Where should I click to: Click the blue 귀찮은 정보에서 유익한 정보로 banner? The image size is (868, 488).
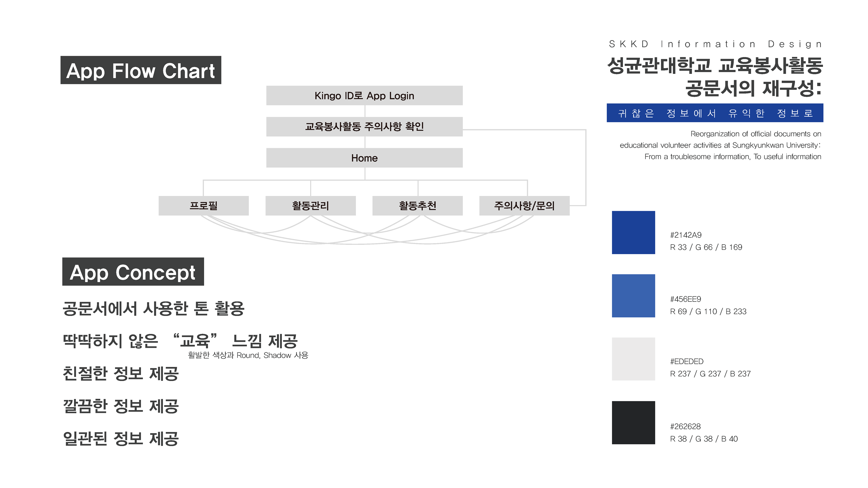[x=715, y=113]
